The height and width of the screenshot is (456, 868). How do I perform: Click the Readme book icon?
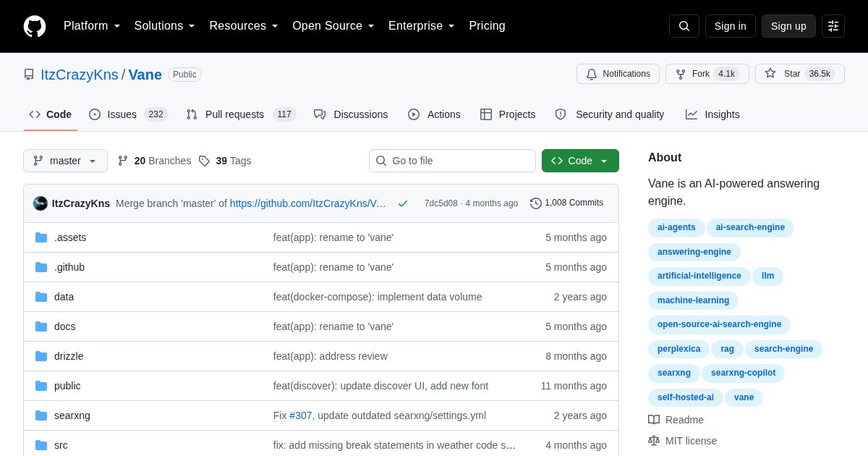click(654, 420)
